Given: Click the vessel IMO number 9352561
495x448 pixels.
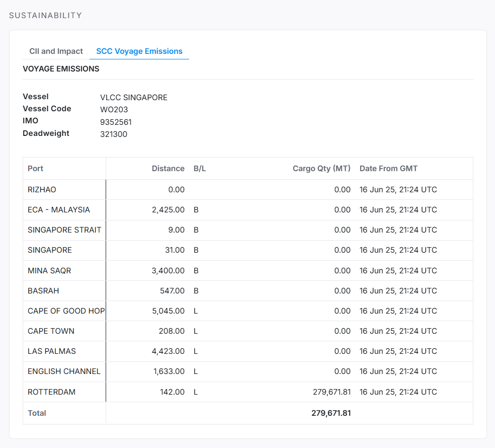Looking at the screenshot, I should click(116, 122).
